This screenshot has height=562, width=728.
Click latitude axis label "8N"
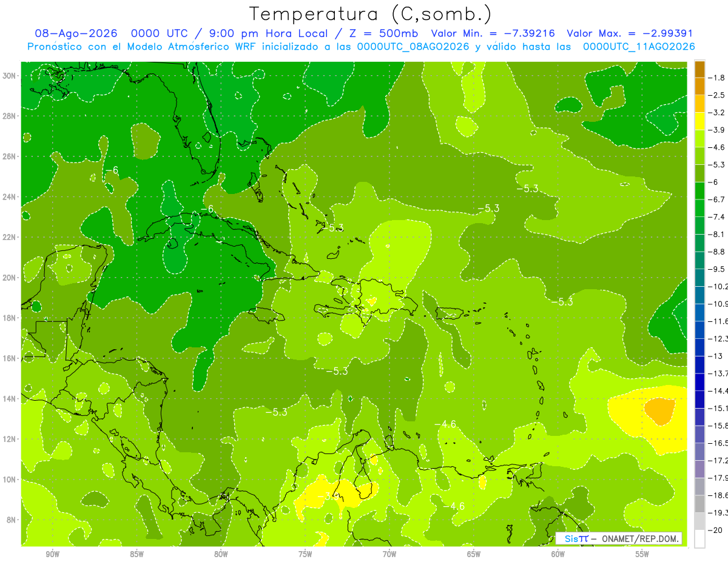12,520
